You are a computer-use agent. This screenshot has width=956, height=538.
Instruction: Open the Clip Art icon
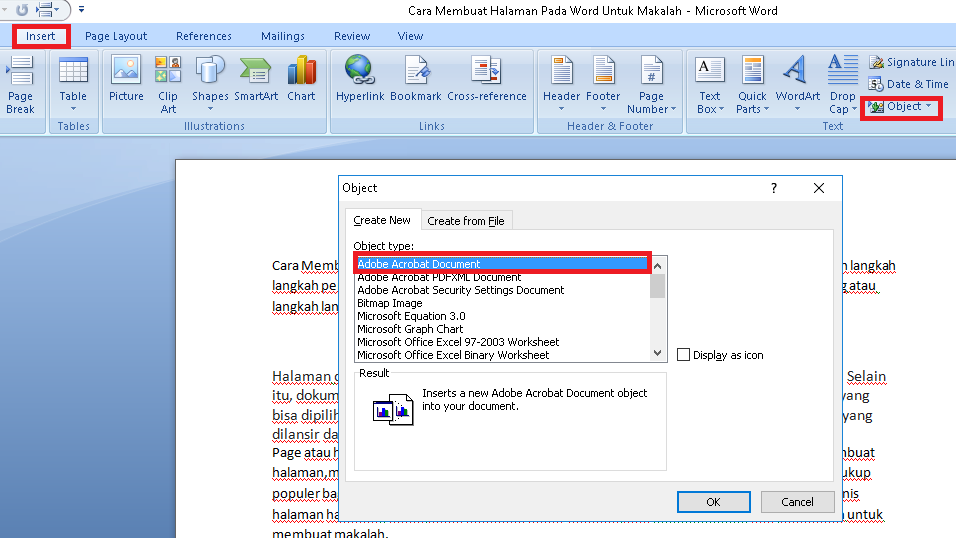[x=168, y=82]
